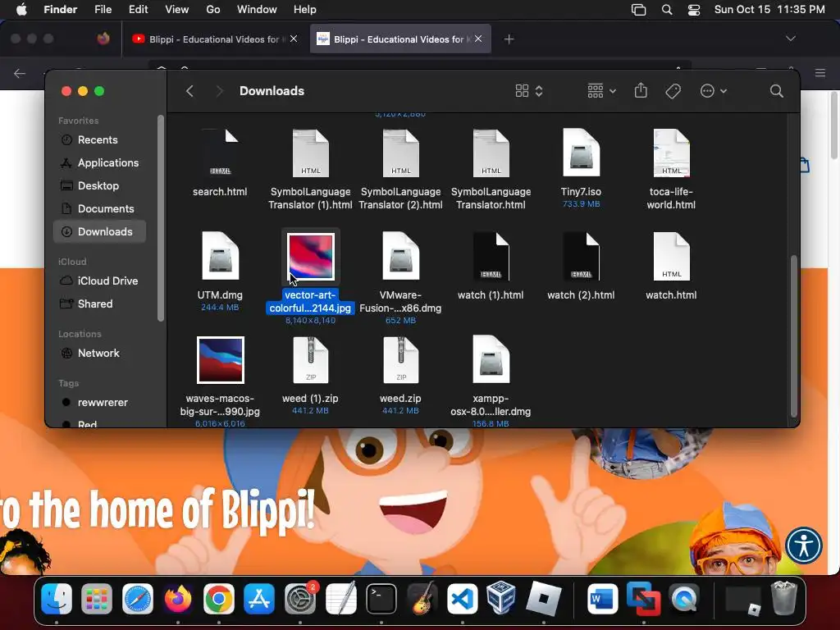Open a new Firefox tab with plus

509,39
